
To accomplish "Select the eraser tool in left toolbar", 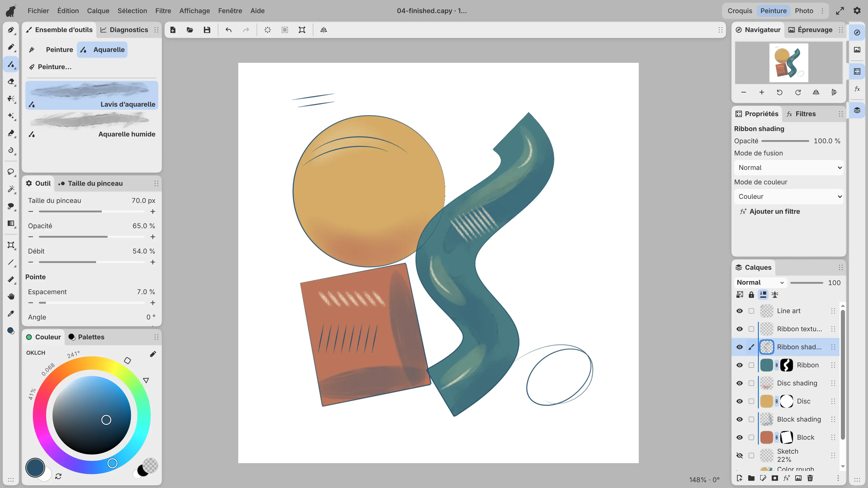I will tap(11, 82).
